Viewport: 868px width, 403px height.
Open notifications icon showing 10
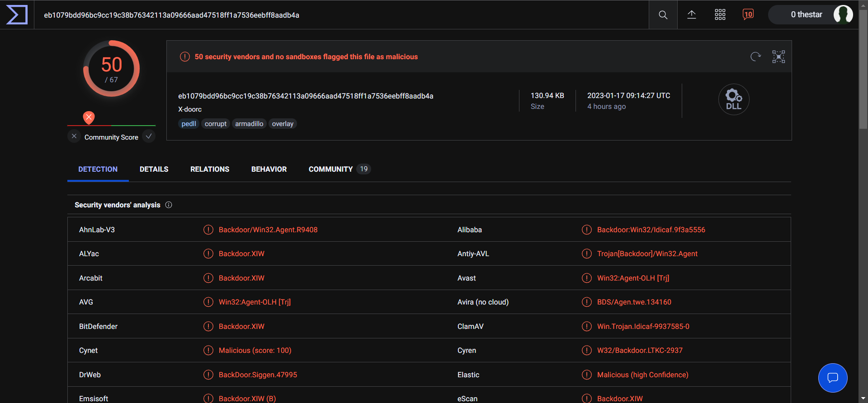pos(748,14)
